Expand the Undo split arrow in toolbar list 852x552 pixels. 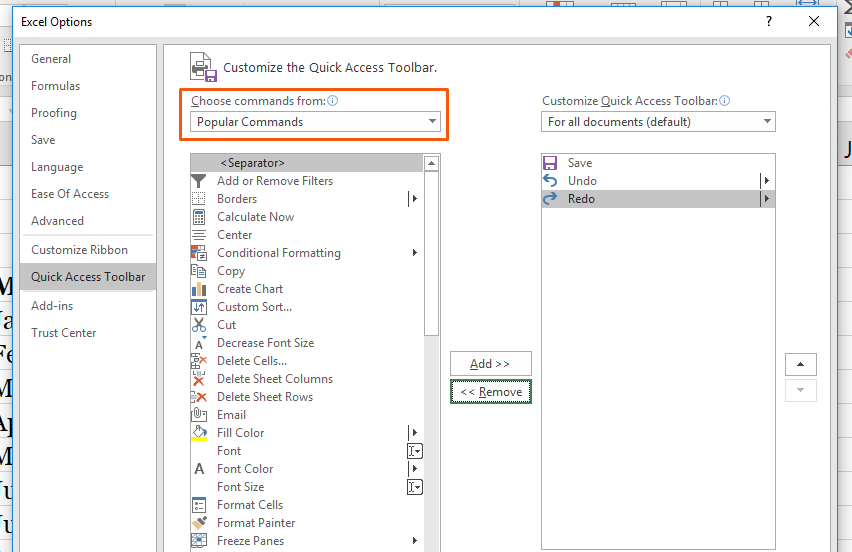767,181
